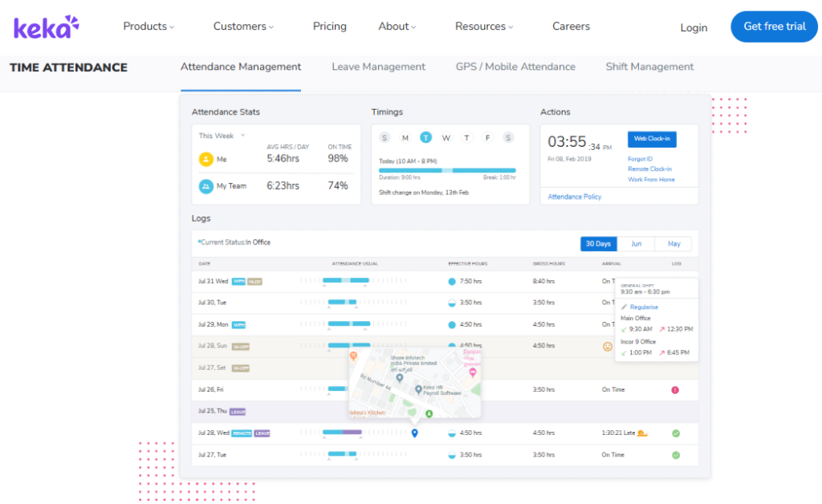The height and width of the screenshot is (504, 822).
Task: Click Jul 31 effective hours circle icon
Action: point(452,282)
